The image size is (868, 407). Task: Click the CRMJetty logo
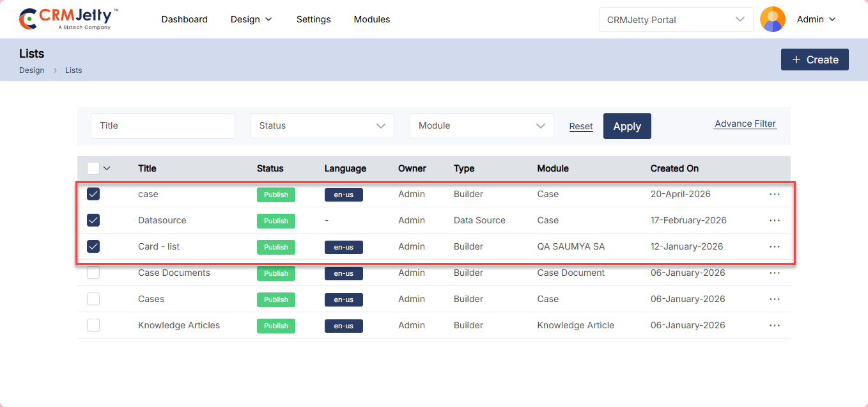point(68,19)
